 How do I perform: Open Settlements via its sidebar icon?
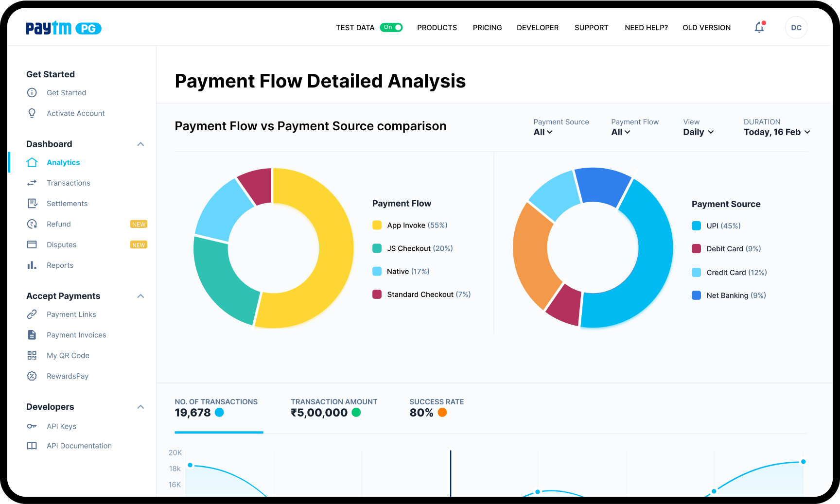tap(32, 203)
